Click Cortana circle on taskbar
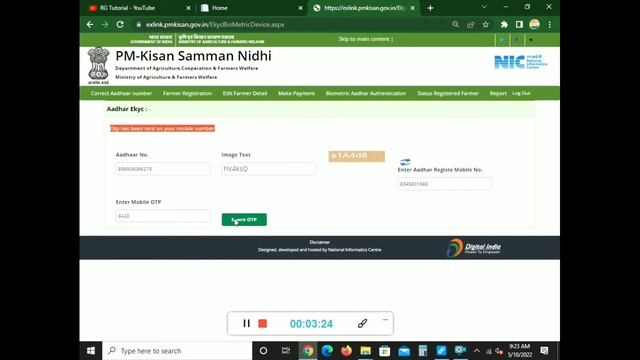 tap(263, 351)
